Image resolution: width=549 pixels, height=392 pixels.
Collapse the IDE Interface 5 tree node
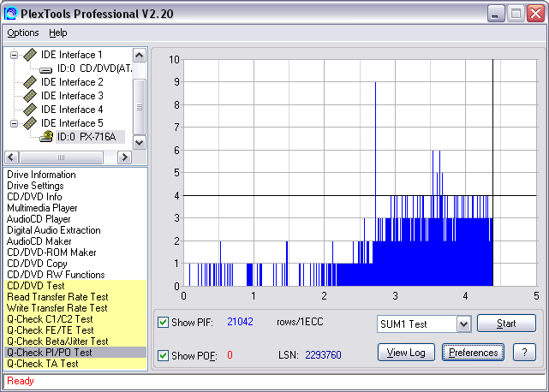(14, 123)
